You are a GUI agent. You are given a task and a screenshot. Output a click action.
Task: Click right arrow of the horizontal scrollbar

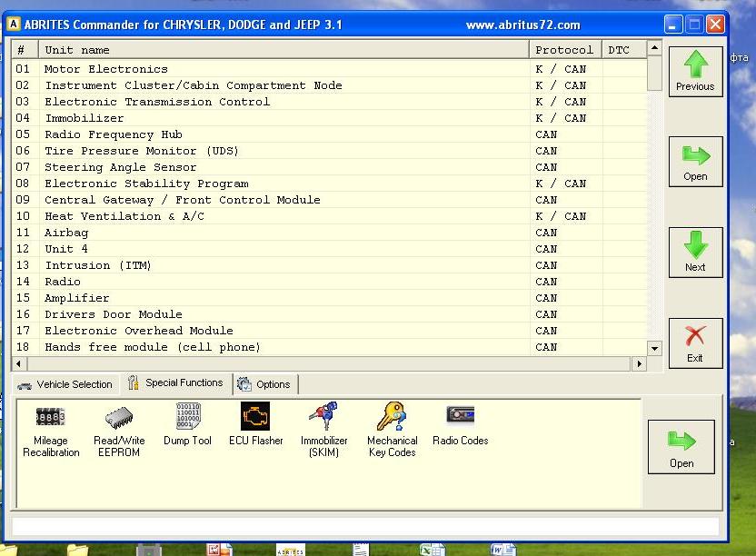(639, 363)
